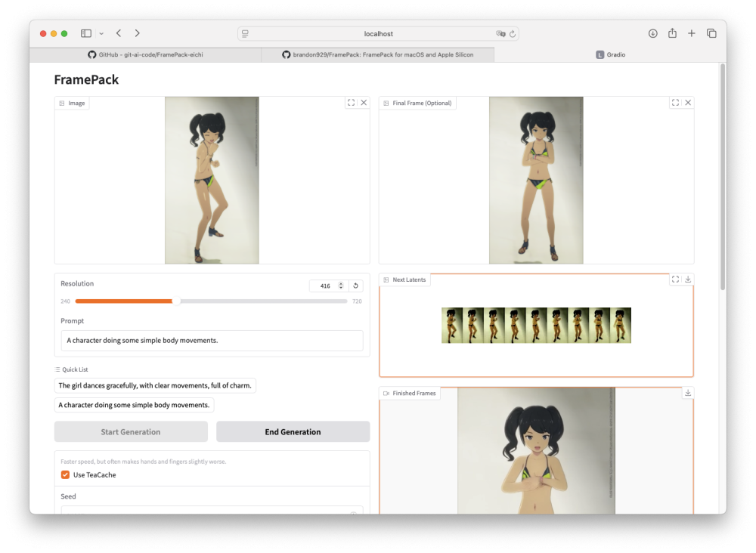Reload the page with the refresh icon
Image resolution: width=756 pixels, height=553 pixels.
(x=513, y=34)
